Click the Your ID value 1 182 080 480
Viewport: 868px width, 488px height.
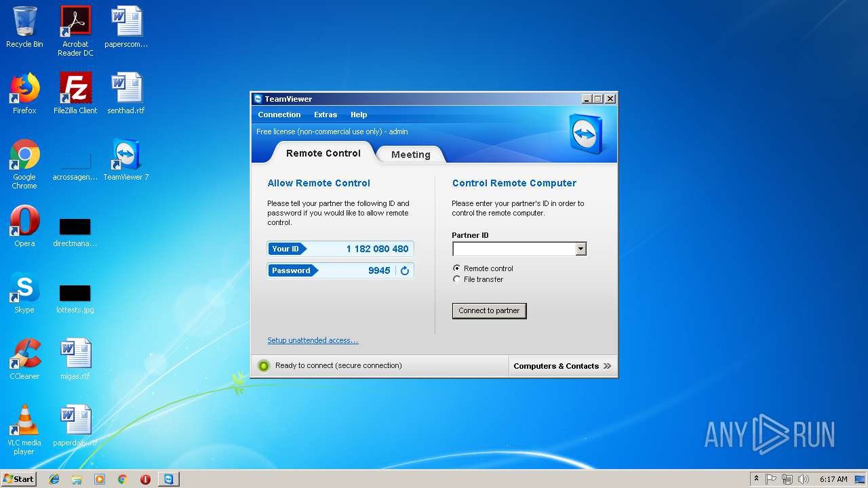click(377, 249)
